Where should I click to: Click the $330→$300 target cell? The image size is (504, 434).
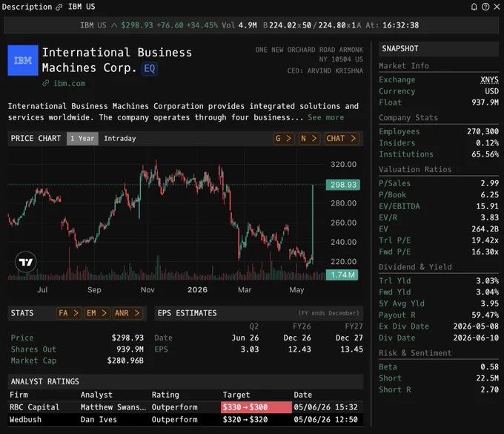256,407
